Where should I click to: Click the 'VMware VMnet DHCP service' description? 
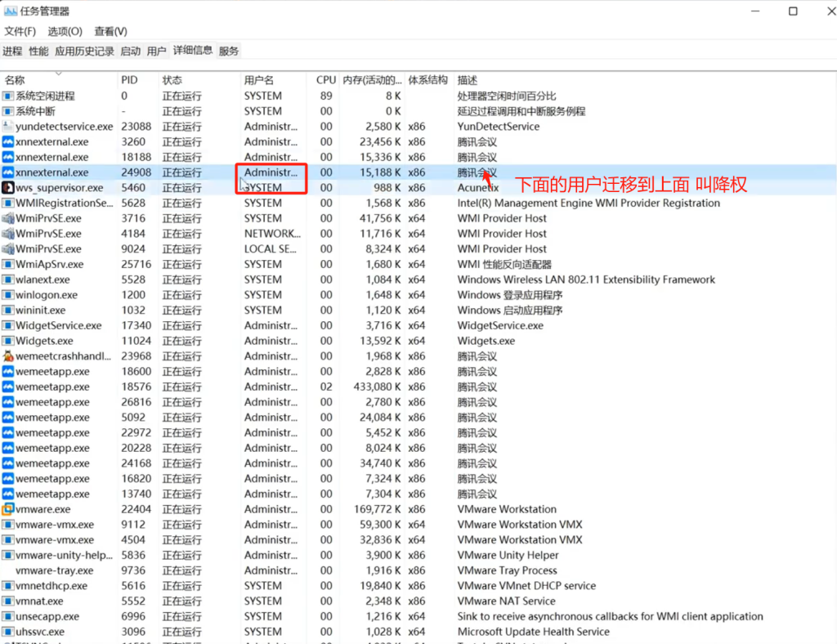tap(526, 586)
